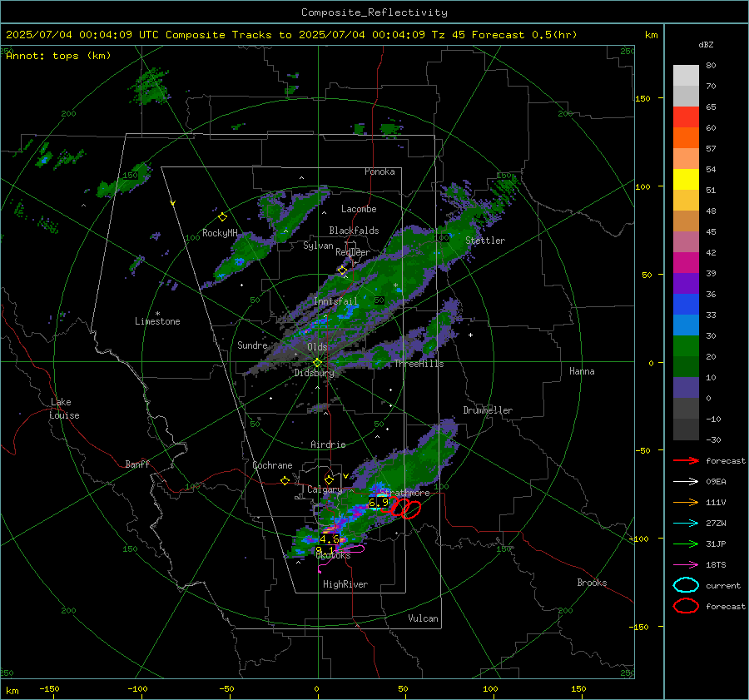
Task: Select the storm top label 6.9
Action: coord(379,503)
